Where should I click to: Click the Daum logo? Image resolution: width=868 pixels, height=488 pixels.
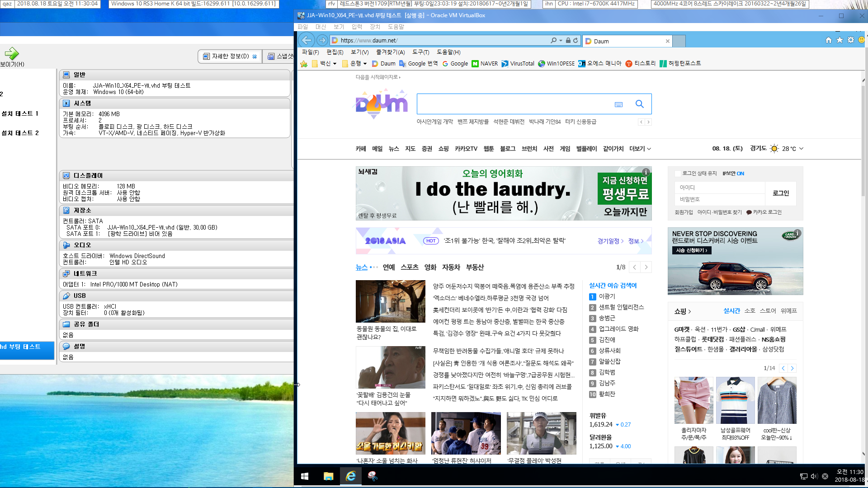click(381, 104)
